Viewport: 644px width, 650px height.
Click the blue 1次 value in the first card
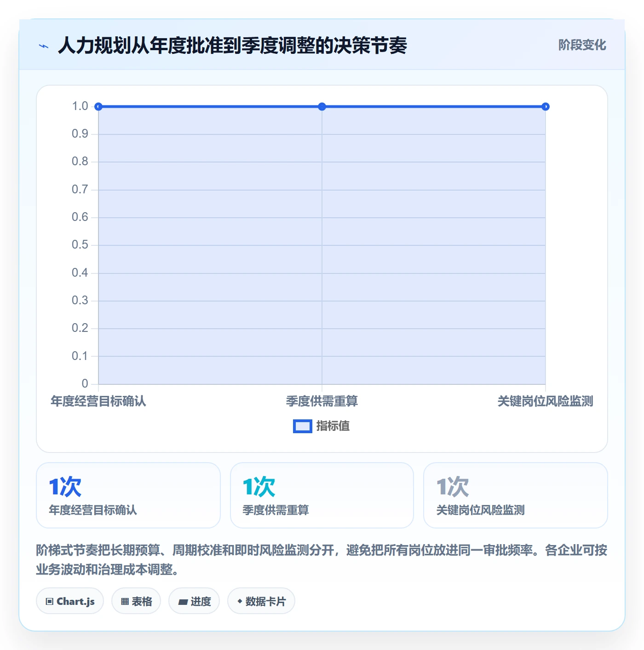(65, 487)
